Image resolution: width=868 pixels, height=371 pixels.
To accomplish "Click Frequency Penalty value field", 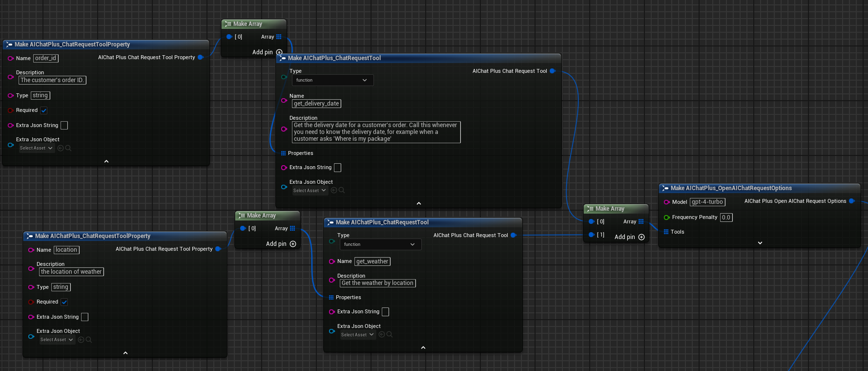I will (x=726, y=218).
